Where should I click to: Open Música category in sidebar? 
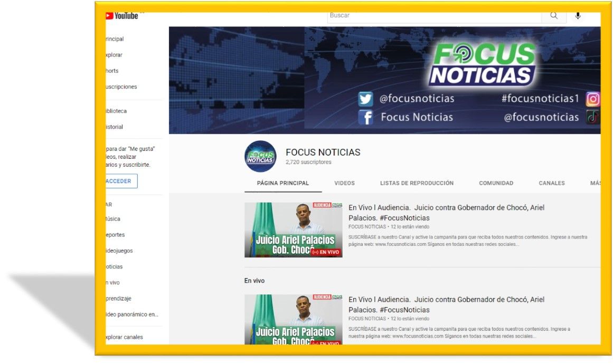[x=113, y=219]
